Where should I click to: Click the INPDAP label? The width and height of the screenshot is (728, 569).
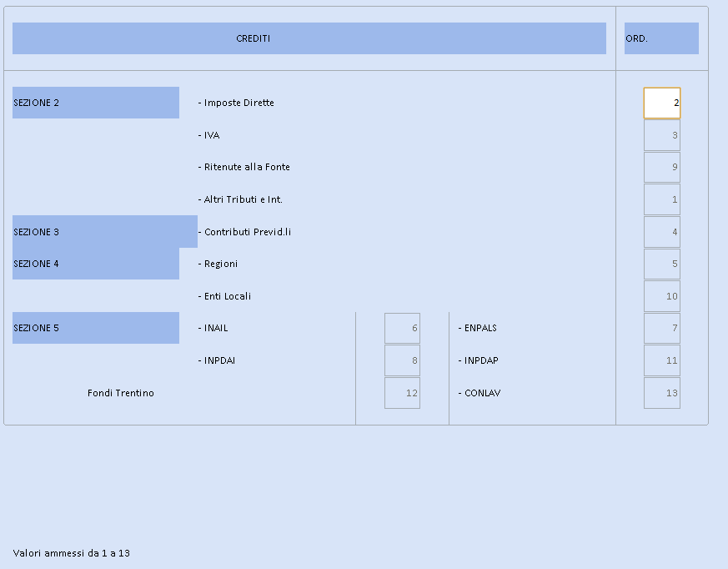coord(478,360)
